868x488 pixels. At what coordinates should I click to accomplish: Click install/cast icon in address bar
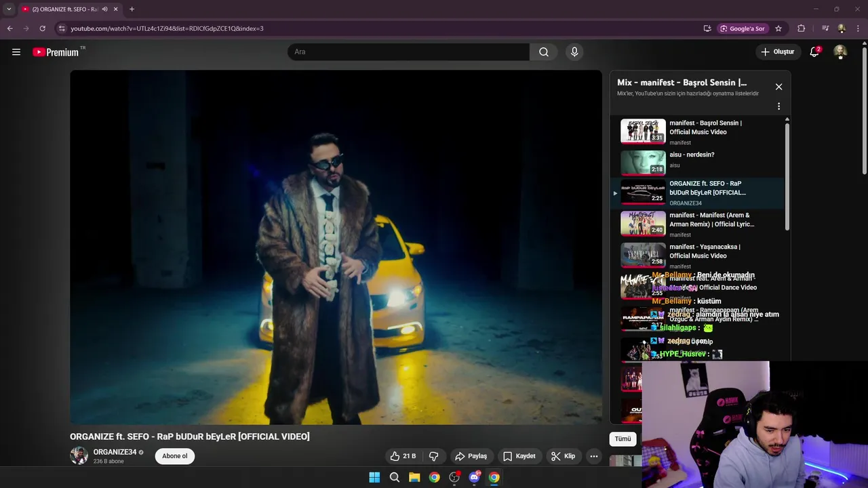(707, 28)
